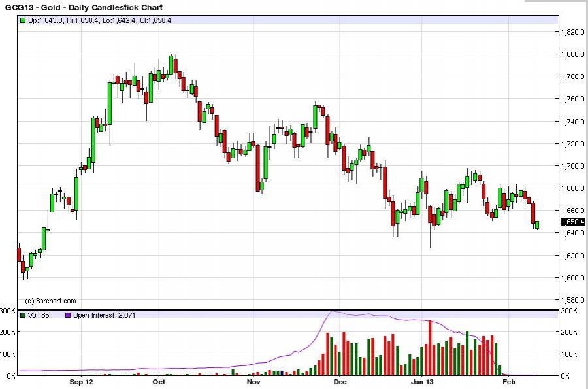Click the 200K label on left volume axis
Image resolution: width=588 pixels, height=389 pixels.
[7, 332]
